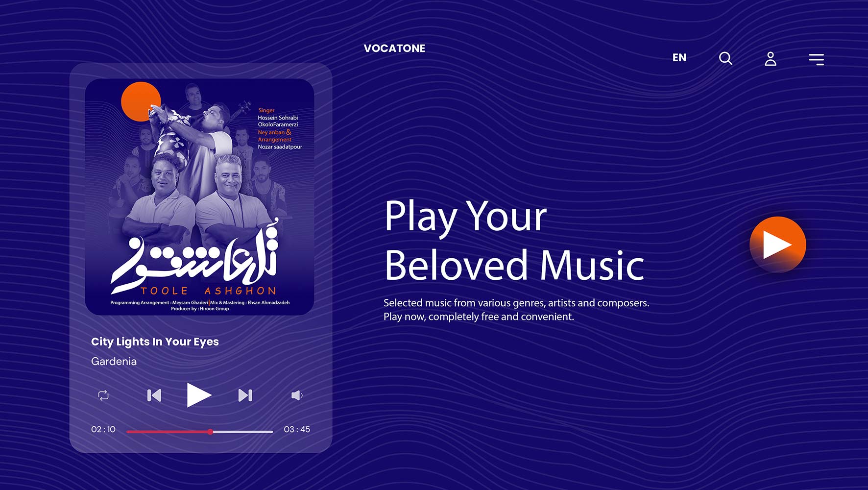Viewport: 868px width, 490px height.
Task: Open the artist name Gardenia
Action: 114,362
